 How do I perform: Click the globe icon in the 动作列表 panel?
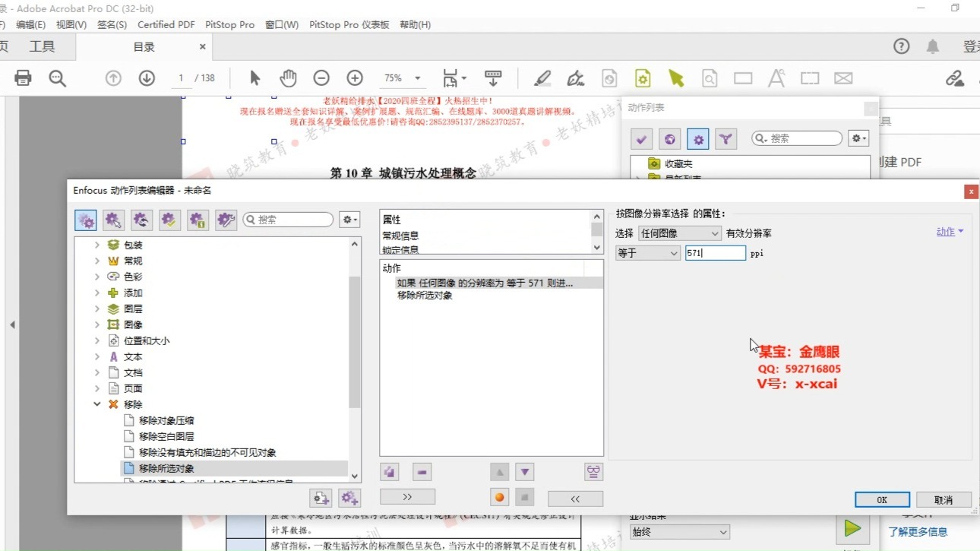pos(669,138)
